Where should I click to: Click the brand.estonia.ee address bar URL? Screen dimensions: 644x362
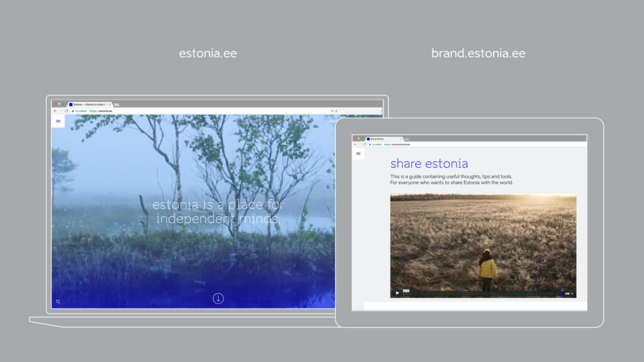[x=397, y=144]
